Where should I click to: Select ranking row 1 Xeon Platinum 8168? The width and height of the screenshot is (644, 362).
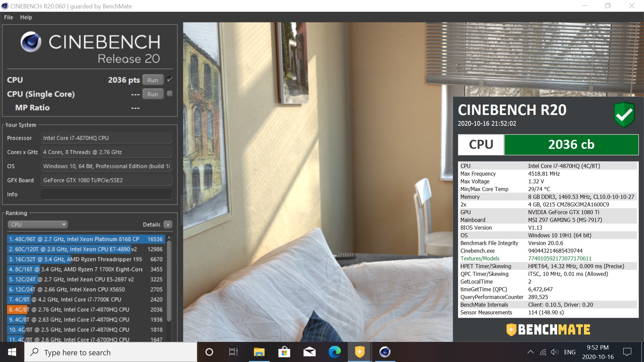86,239
